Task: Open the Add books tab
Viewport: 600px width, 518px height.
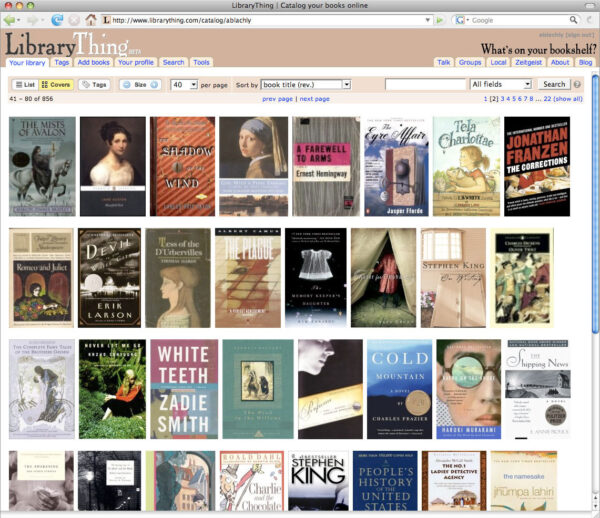Action: click(x=93, y=62)
